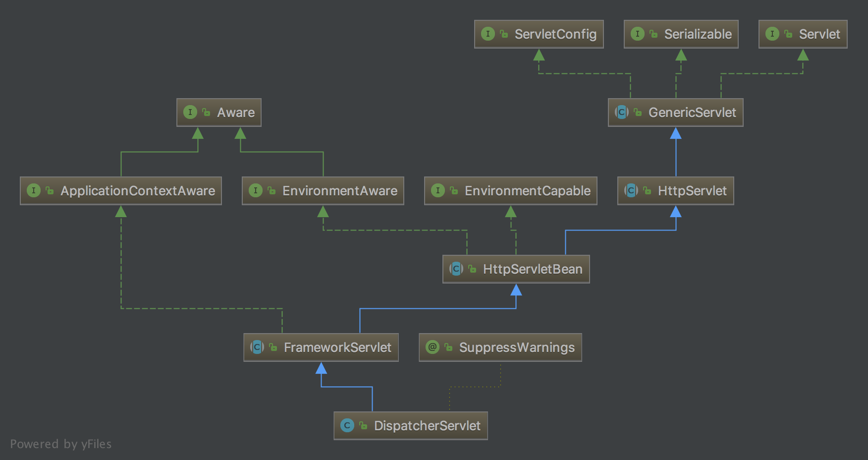
Task: Select the Aware node label
Action: coord(236,113)
